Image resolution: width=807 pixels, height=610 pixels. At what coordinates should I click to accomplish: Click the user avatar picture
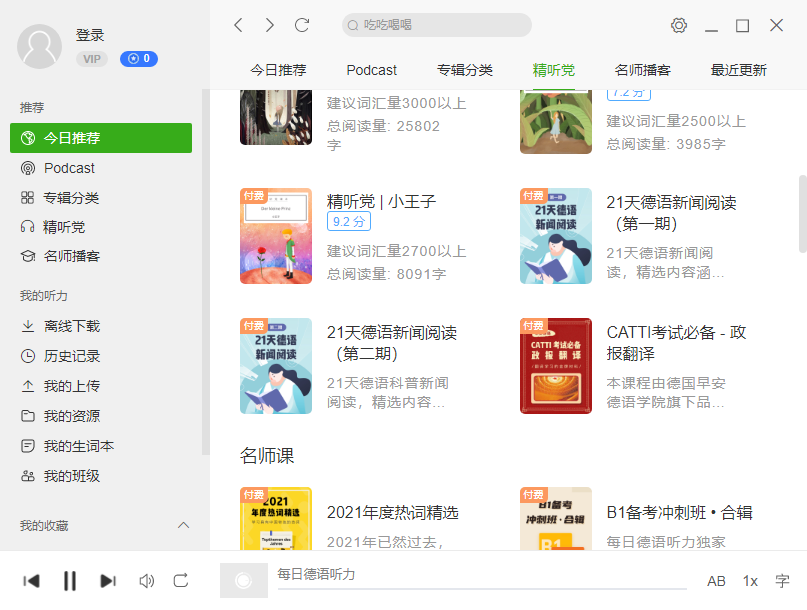point(40,46)
